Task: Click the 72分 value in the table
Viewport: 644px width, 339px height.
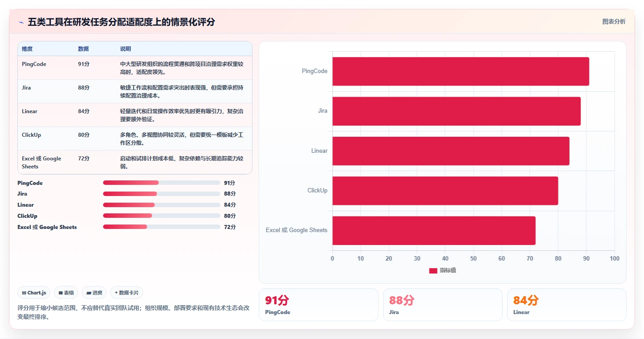Action: pyautogui.click(x=84, y=159)
